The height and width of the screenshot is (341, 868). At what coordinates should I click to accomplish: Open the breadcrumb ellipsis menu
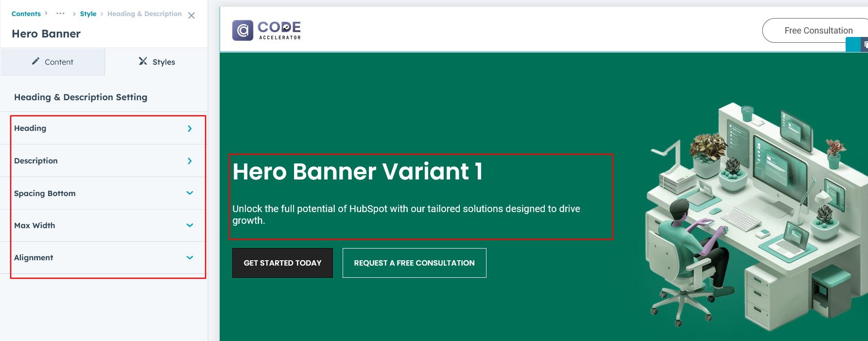(x=60, y=14)
